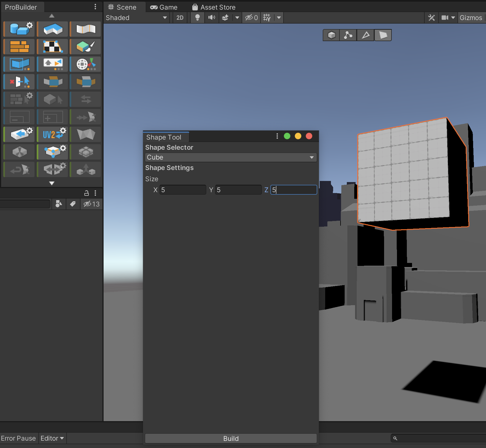Expand the Shaded draw mode dropdown
486x448 pixels.
tap(136, 18)
